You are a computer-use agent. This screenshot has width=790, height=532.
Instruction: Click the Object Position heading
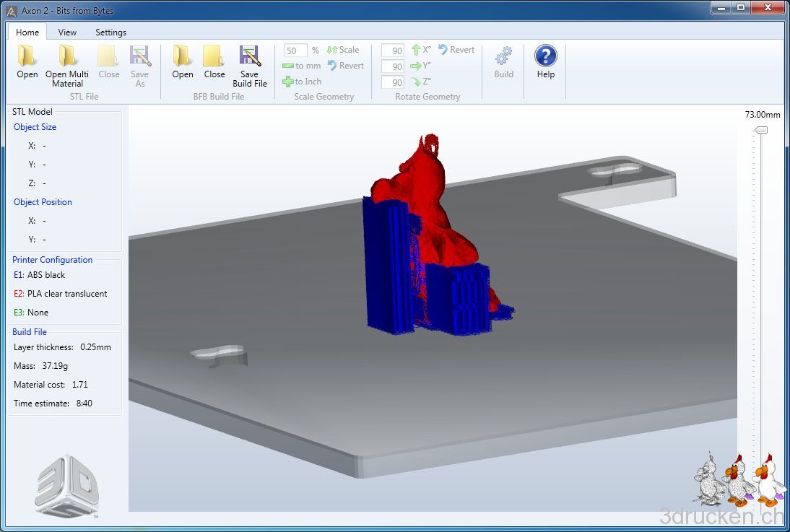(43, 202)
